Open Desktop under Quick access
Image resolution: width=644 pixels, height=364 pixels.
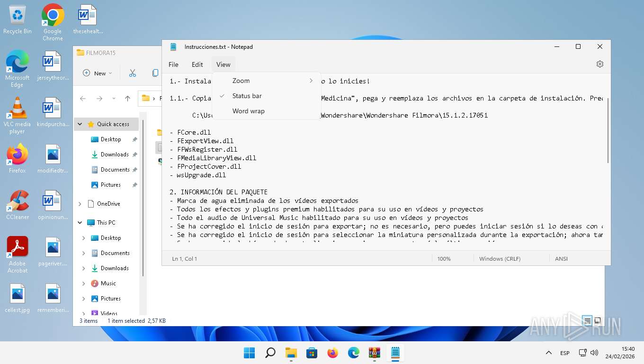click(x=111, y=139)
